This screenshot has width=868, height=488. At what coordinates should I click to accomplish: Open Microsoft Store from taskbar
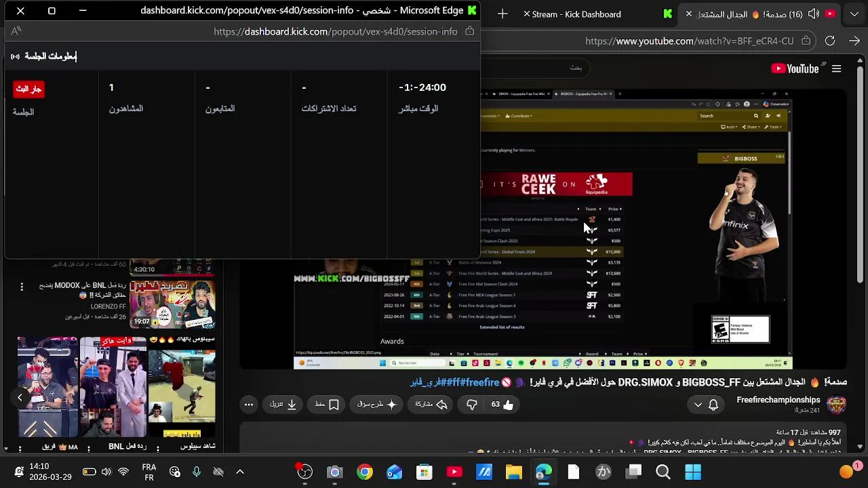[425, 472]
